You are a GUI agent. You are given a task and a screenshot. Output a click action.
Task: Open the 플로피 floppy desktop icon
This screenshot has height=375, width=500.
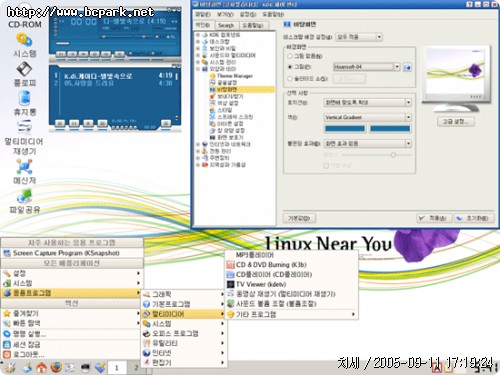point(24,74)
